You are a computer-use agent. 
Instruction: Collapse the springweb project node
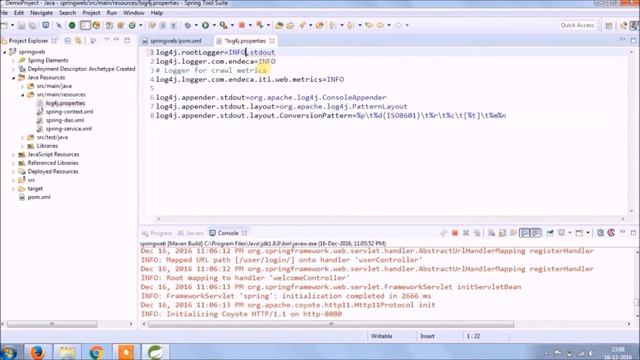coord(4,52)
